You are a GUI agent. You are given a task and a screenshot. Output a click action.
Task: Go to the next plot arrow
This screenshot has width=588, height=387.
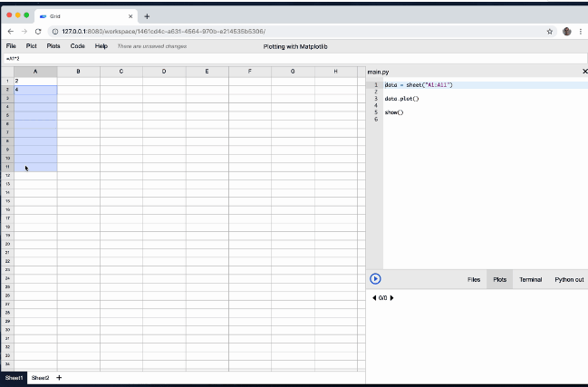392,298
